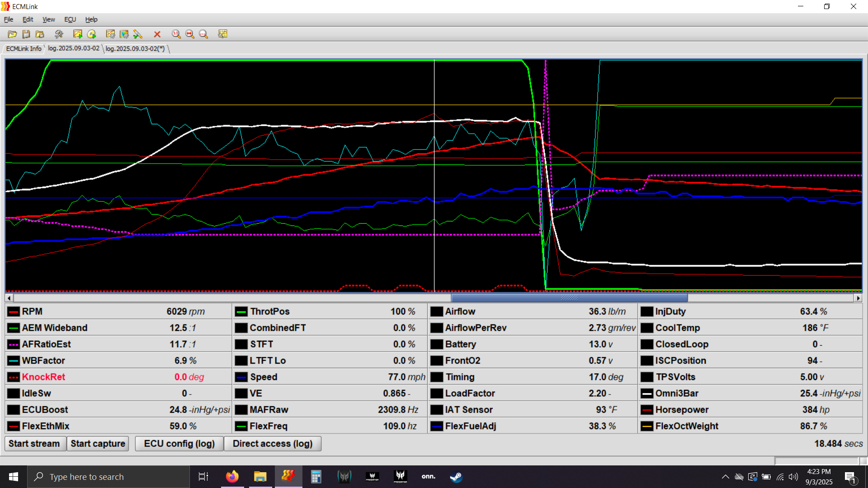Screen dimensions: 868x488
Task: Open Direct access (log)
Action: click(x=273, y=444)
